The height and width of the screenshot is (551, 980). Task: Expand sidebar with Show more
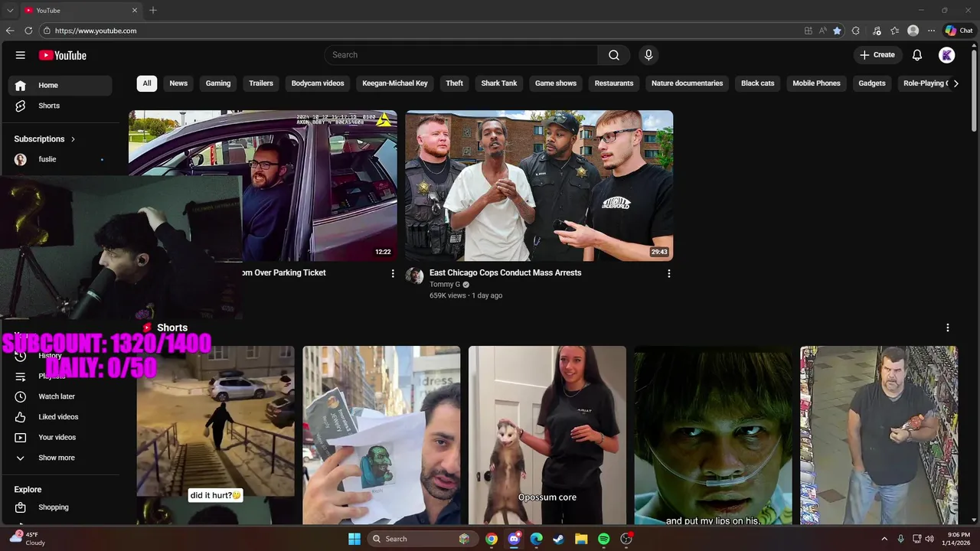pyautogui.click(x=56, y=458)
